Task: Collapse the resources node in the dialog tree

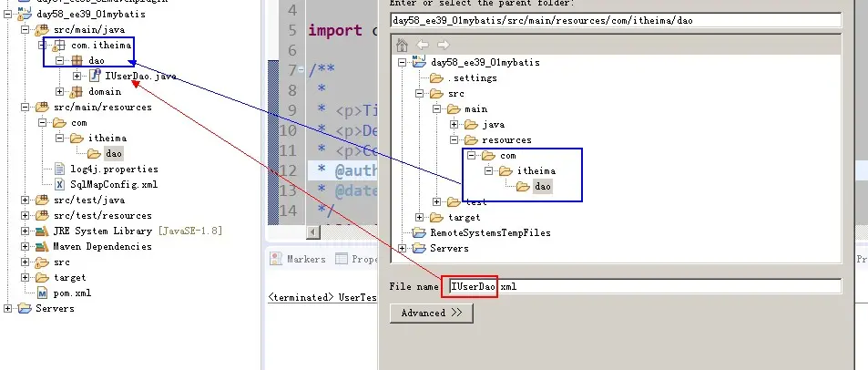Action: click(454, 140)
